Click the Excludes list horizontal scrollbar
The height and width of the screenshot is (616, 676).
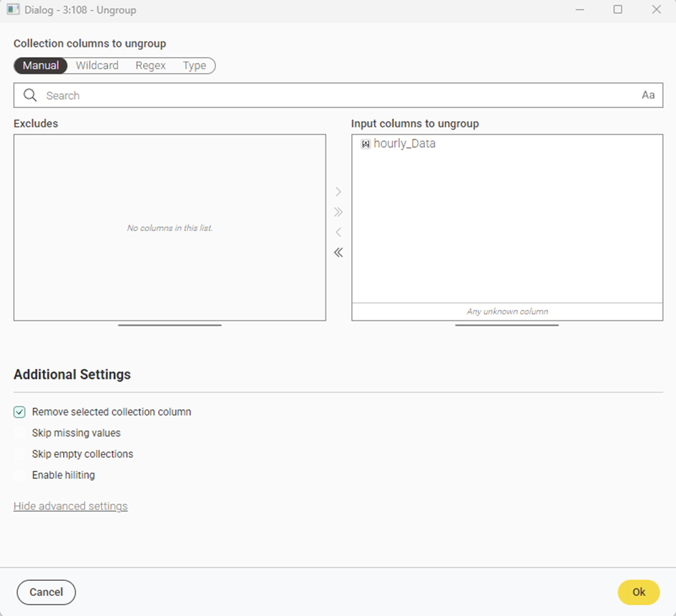pos(170,325)
